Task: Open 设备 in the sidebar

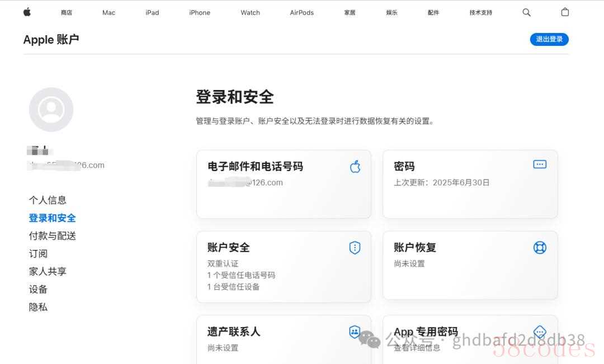Action: [38, 289]
